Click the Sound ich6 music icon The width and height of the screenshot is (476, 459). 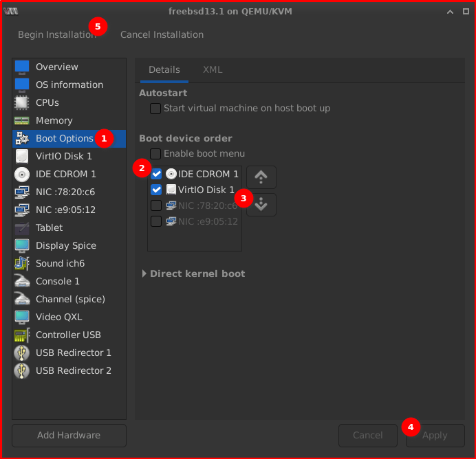(x=22, y=263)
